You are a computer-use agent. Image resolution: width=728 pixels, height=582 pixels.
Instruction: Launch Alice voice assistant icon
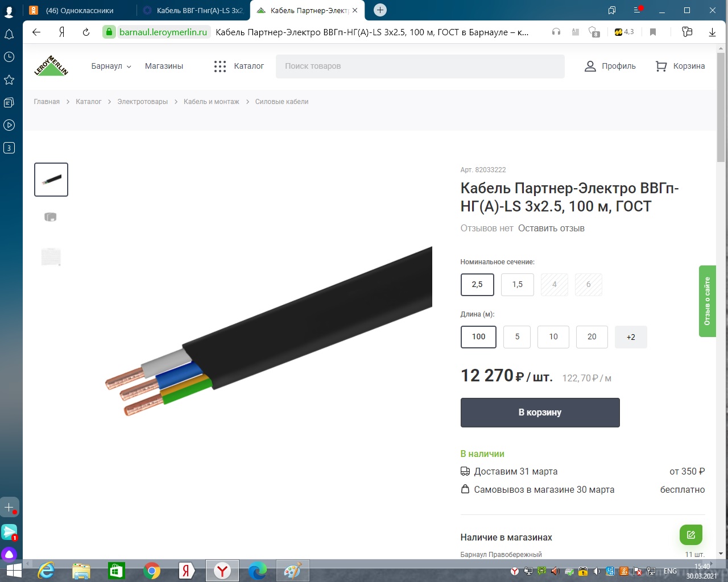click(9, 554)
